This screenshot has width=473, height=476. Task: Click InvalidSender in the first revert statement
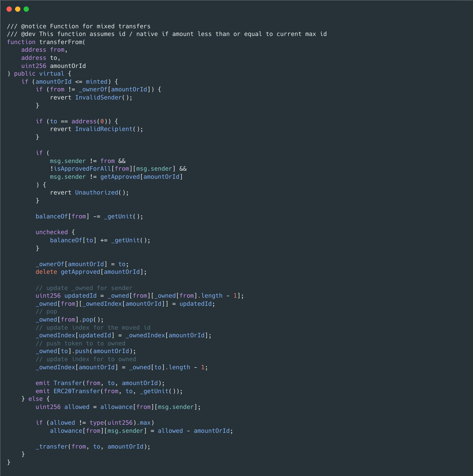[x=98, y=98]
